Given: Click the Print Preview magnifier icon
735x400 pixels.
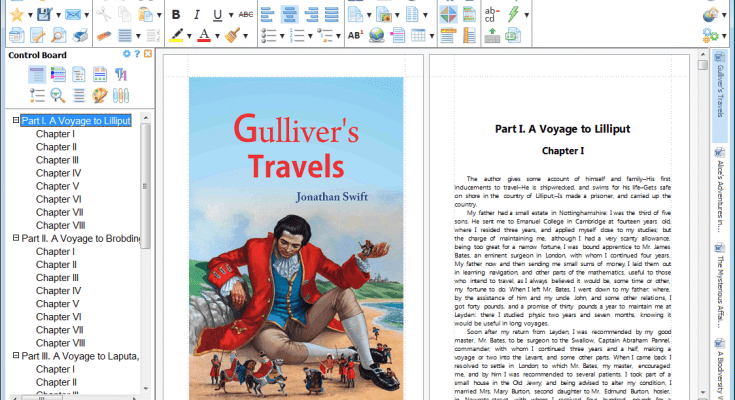Looking at the screenshot, I should tap(59, 36).
